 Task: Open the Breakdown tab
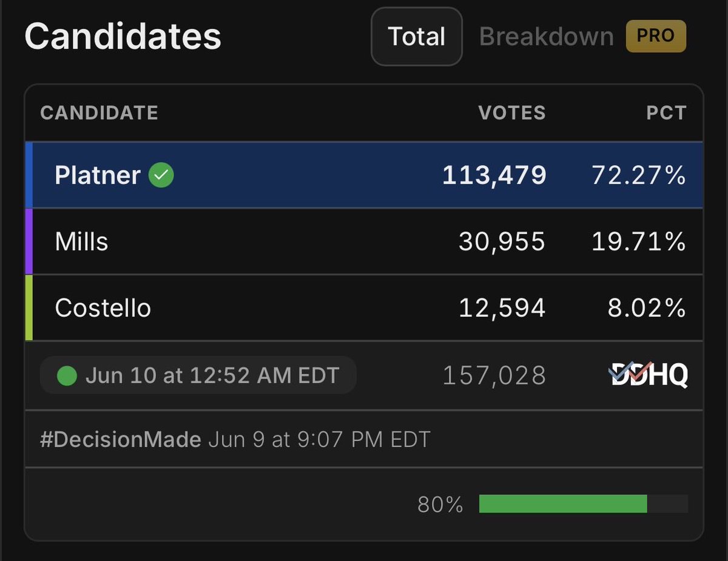pyautogui.click(x=547, y=36)
